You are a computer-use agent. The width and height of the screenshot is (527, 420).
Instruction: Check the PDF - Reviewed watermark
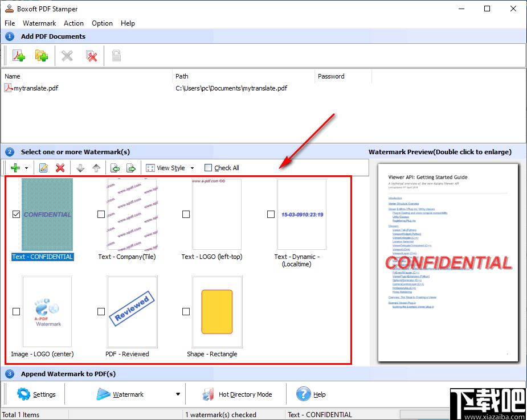tap(101, 311)
